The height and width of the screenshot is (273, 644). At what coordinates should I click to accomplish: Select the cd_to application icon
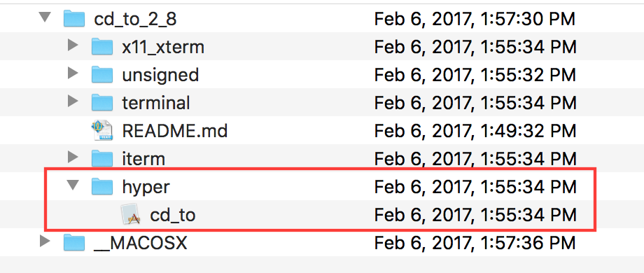pos(132,215)
